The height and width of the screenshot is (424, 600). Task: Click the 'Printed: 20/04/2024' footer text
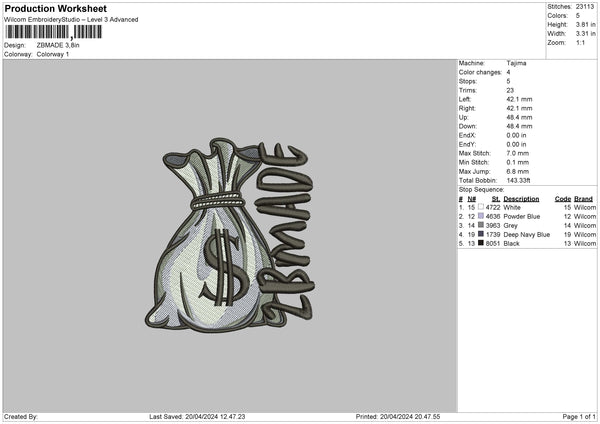click(x=398, y=417)
